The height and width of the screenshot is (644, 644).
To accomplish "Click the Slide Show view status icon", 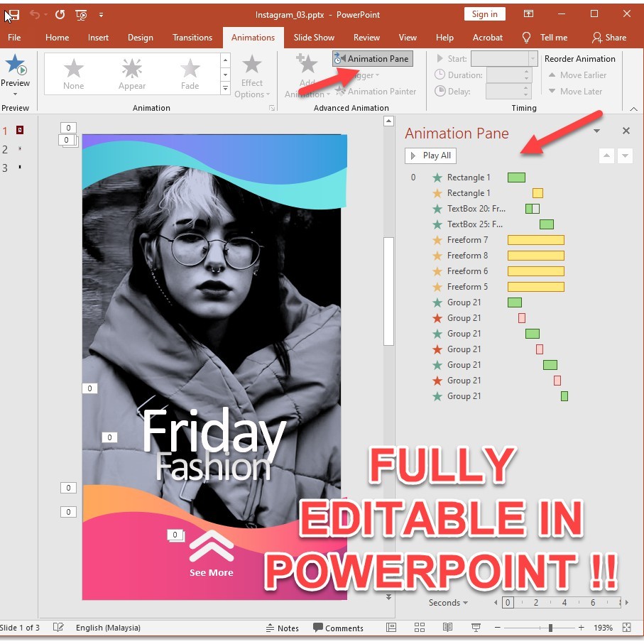I will 476,628.
